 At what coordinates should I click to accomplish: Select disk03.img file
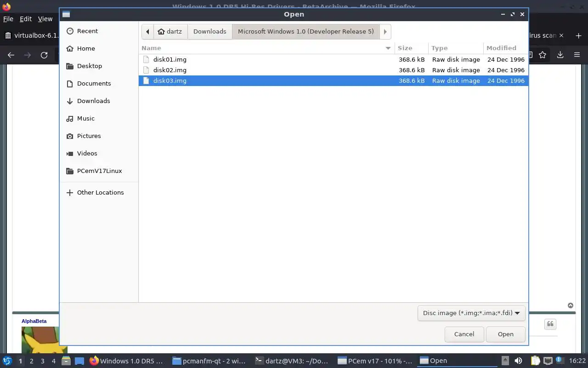333,80
